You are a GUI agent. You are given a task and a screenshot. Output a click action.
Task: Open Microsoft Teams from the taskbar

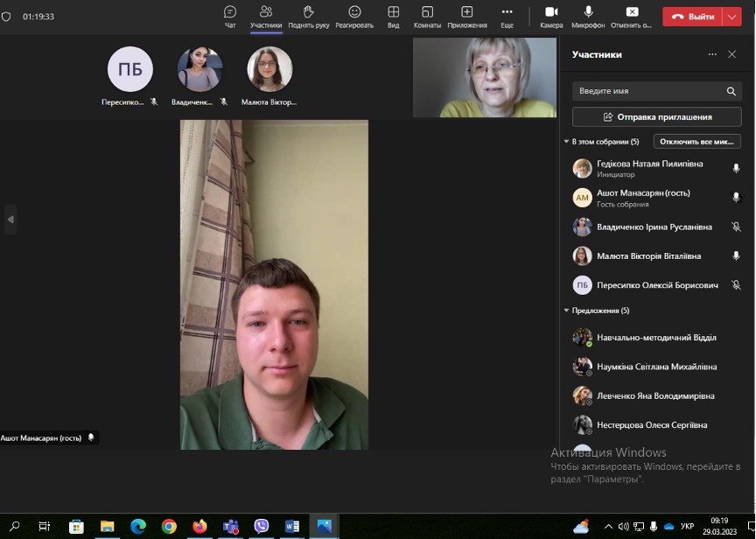[230, 526]
